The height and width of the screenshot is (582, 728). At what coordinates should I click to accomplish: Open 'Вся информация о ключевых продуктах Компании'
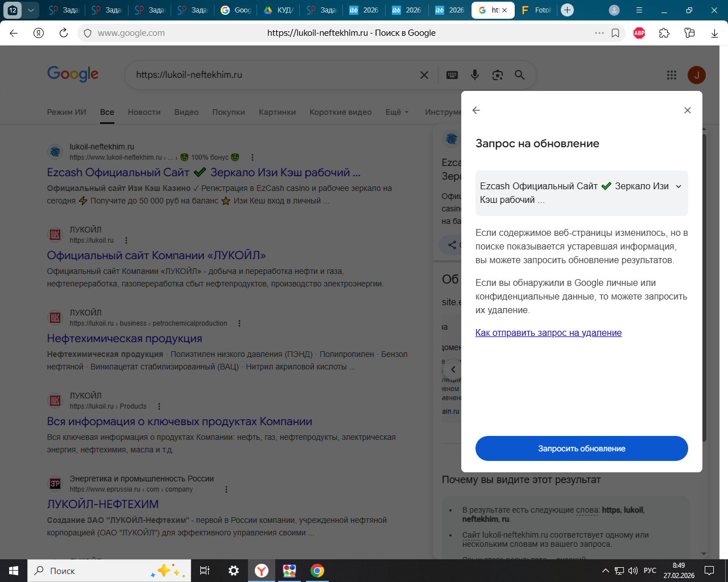179,421
